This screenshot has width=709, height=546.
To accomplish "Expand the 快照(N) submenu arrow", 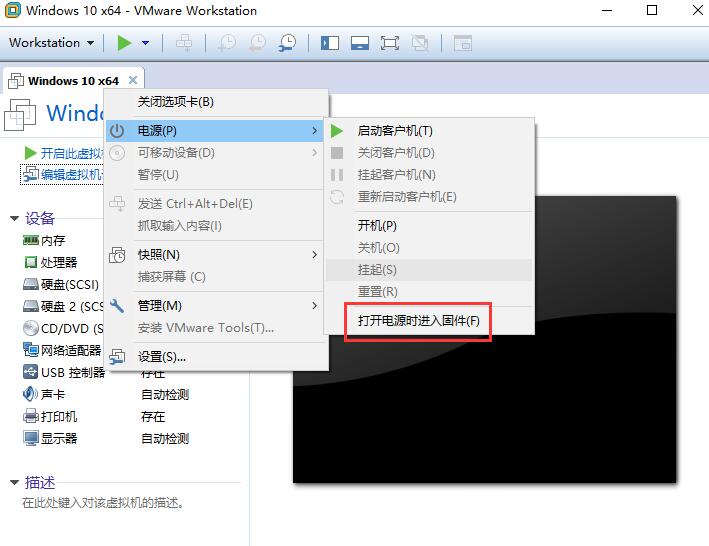I will pyautogui.click(x=315, y=254).
